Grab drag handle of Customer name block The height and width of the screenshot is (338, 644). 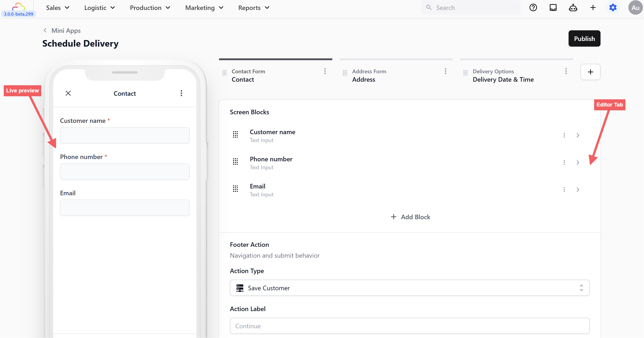(x=235, y=135)
